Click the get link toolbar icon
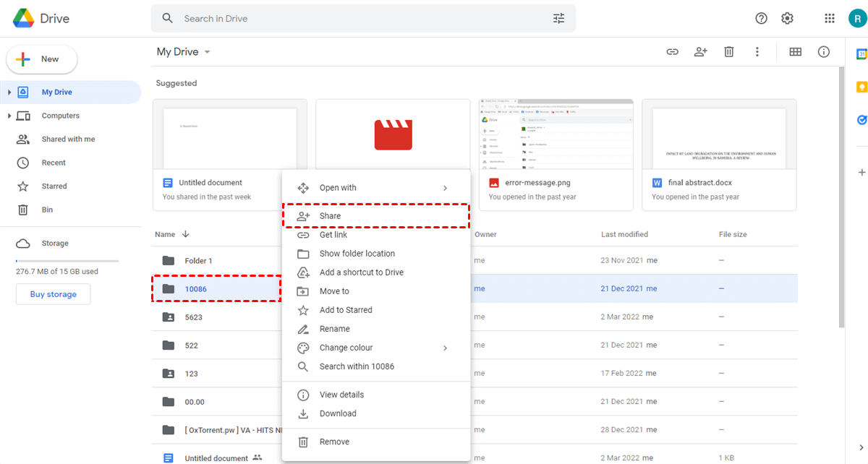Image resolution: width=868 pixels, height=464 pixels. (672, 52)
